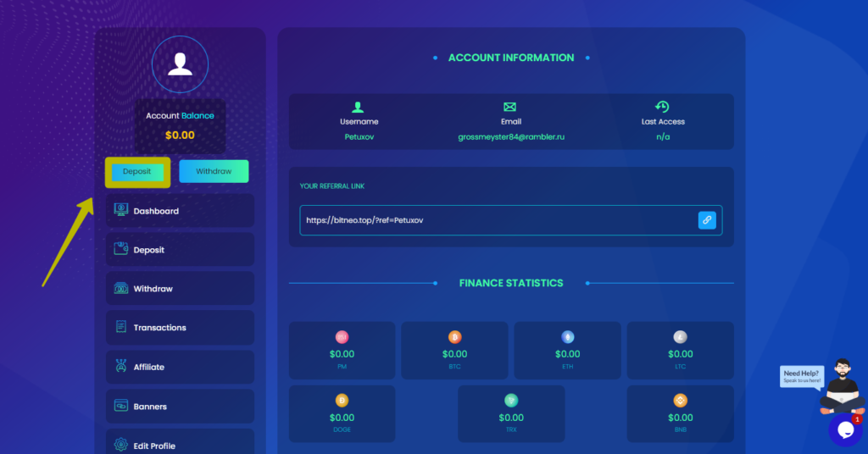The image size is (868, 454).
Task: Click the Transactions document icon
Action: coord(120,327)
